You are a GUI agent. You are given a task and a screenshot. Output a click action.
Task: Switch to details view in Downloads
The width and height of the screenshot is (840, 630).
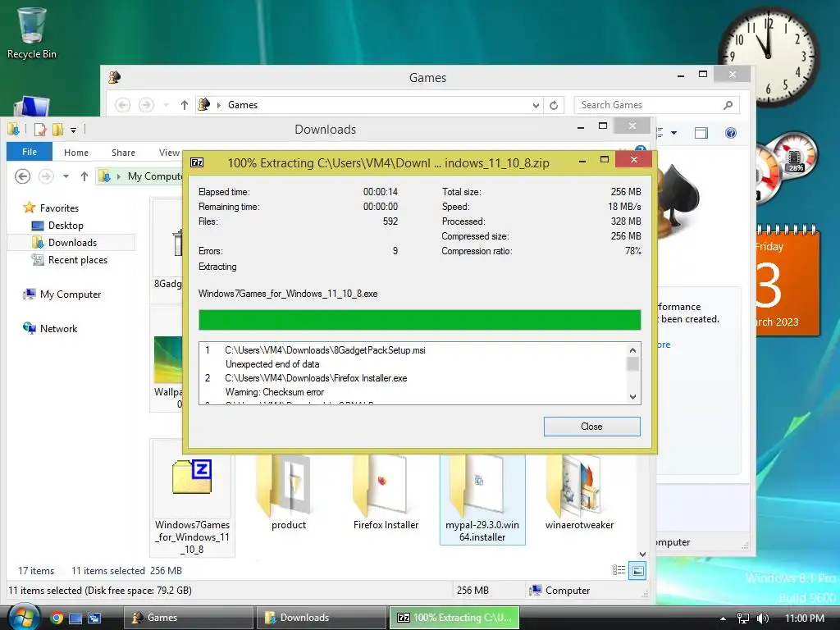tap(619, 571)
